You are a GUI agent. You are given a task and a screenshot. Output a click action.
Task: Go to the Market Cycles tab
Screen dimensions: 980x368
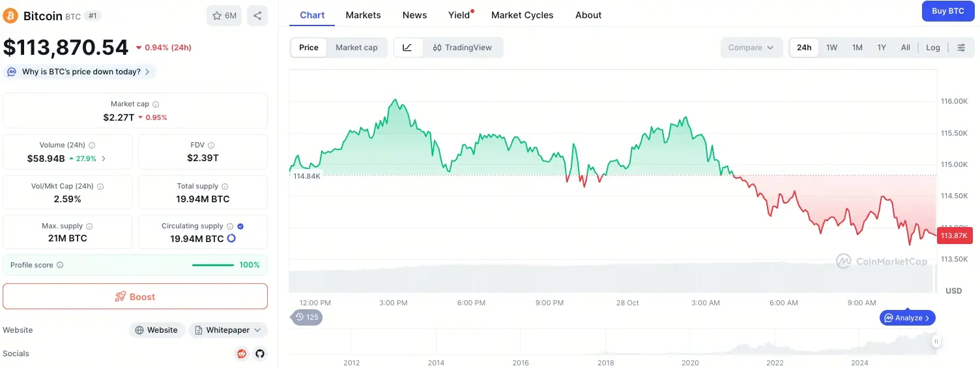click(522, 15)
